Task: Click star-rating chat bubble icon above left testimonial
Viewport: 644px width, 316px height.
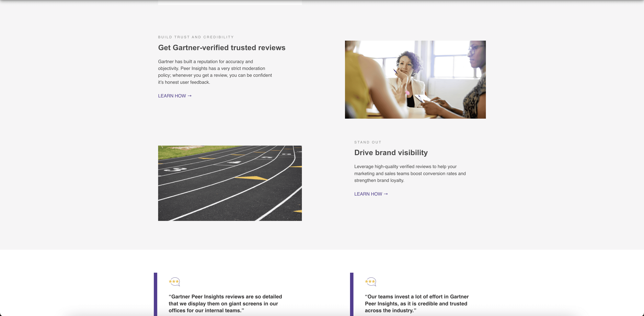Action: [174, 282]
